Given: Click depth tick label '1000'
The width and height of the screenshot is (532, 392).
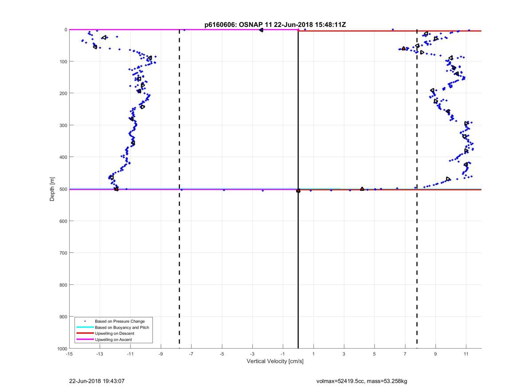Looking at the screenshot, I should pyautogui.click(x=62, y=349).
